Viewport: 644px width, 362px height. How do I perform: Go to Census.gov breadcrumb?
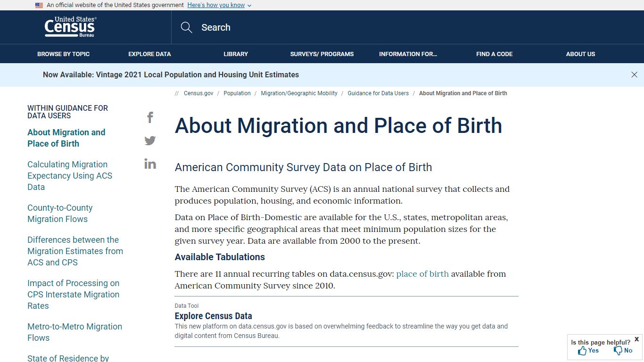(198, 93)
